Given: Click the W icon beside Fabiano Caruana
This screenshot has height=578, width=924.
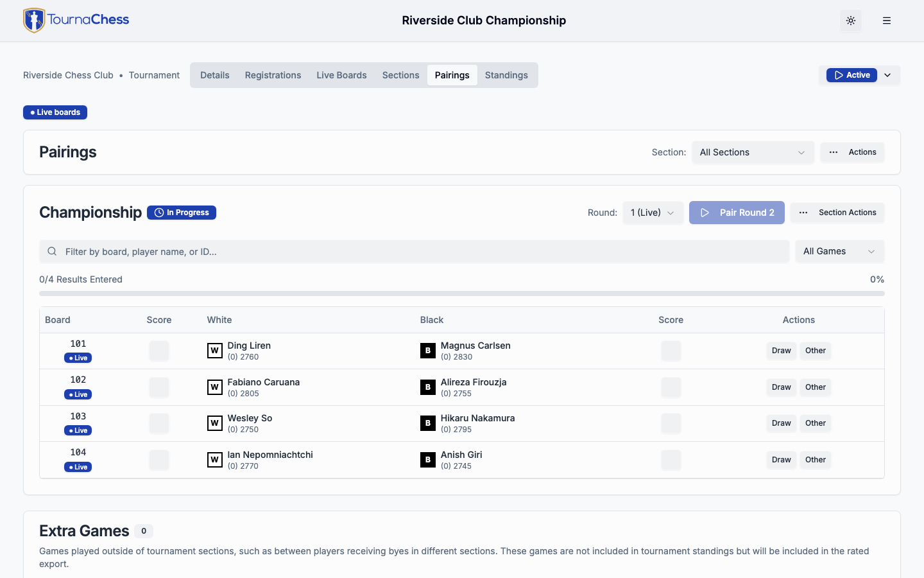Looking at the screenshot, I should [215, 387].
